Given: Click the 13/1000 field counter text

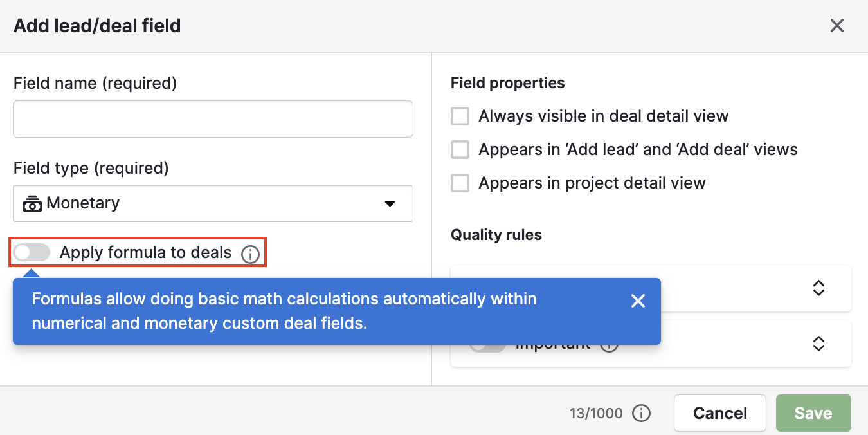Looking at the screenshot, I should coord(596,413).
